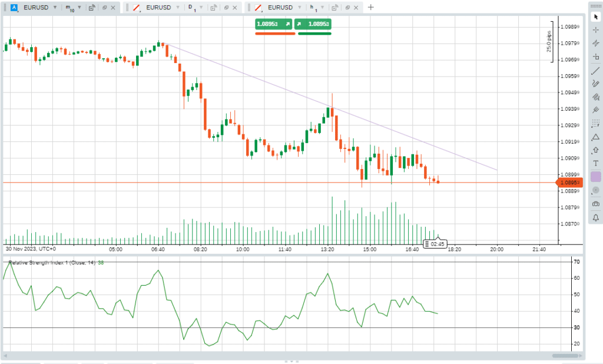The width and height of the screenshot is (603, 364).
Task: Click the RSI level 30 axis label
Action: [x=577, y=327]
